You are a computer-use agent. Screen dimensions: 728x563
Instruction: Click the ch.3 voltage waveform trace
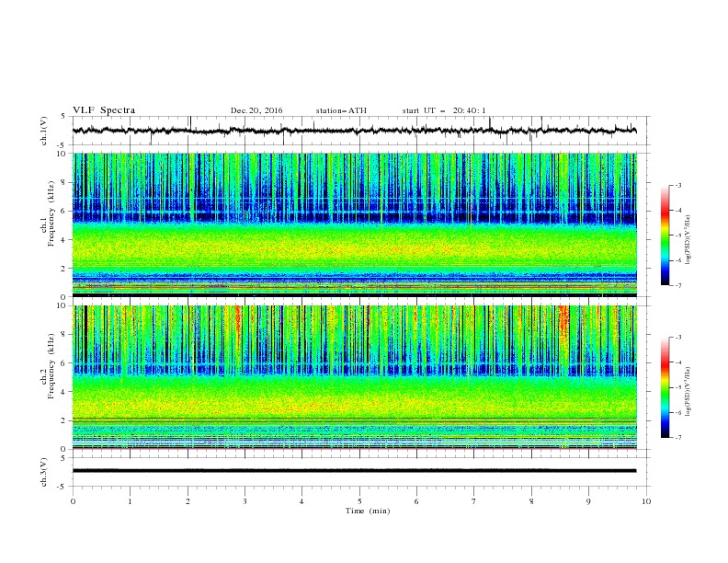coord(354,471)
